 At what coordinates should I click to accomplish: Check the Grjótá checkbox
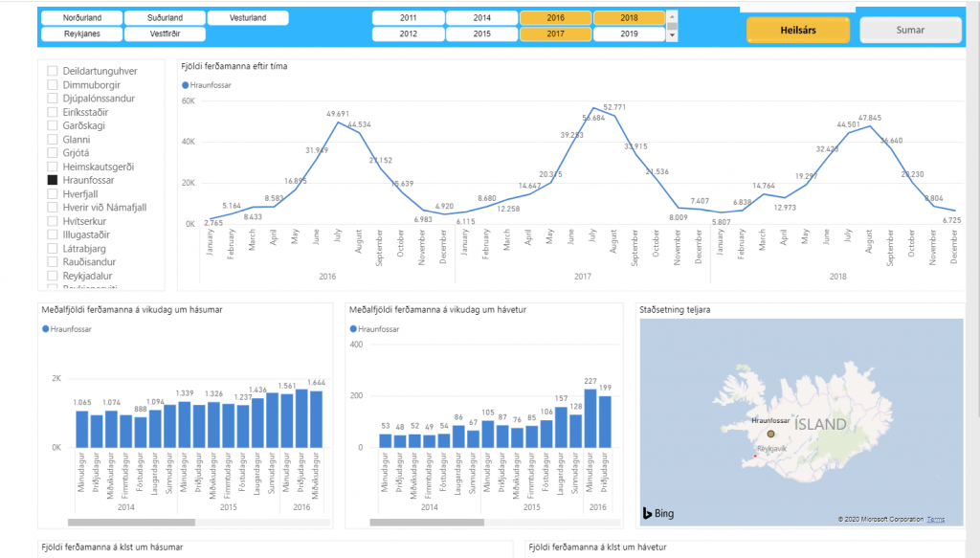(x=53, y=152)
